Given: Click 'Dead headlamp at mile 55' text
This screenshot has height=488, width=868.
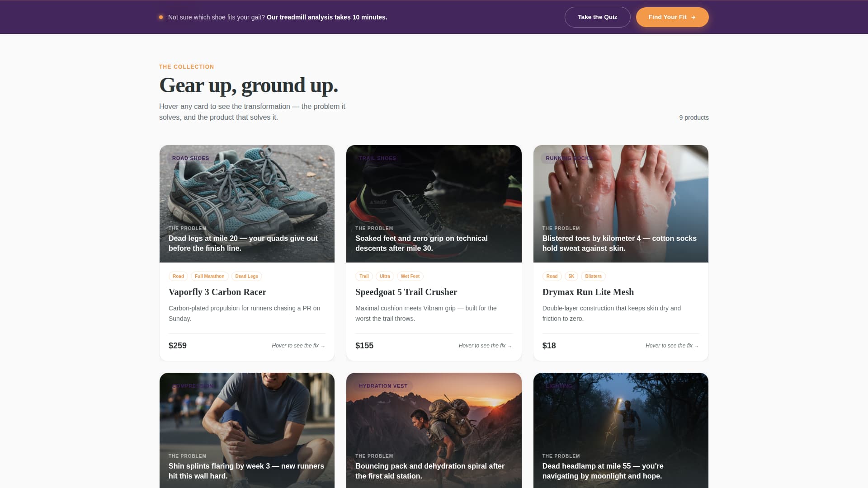Looking at the screenshot, I should coord(603,471).
